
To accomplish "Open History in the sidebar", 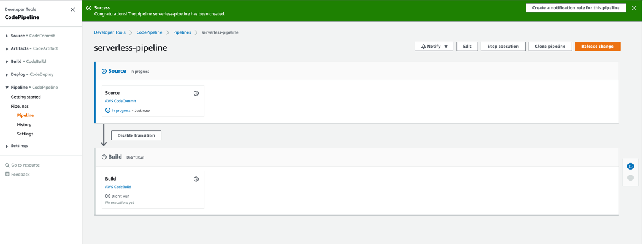I will pos(25,125).
